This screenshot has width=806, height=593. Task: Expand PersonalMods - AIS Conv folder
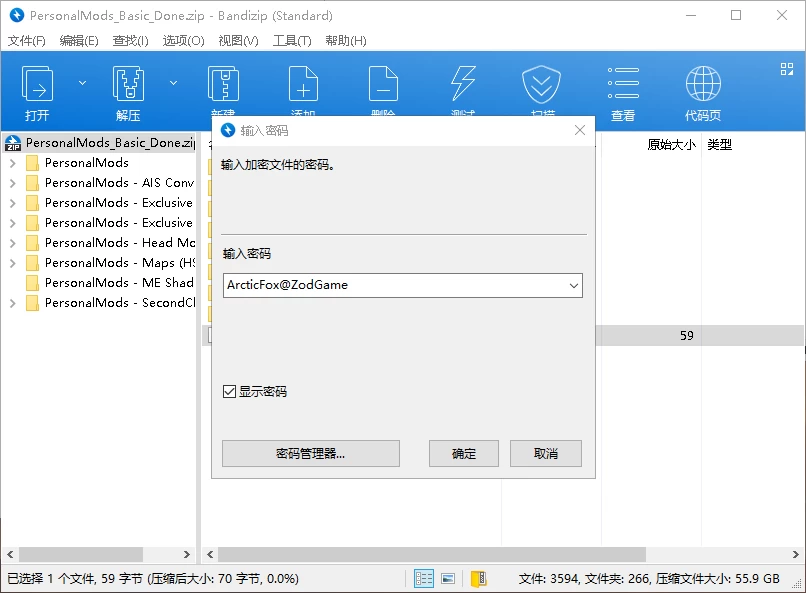point(13,183)
